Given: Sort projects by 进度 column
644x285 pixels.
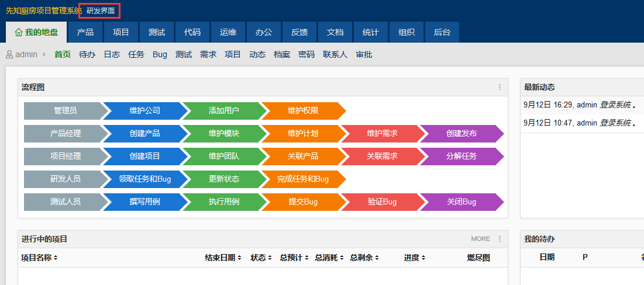Looking at the screenshot, I should coord(414,258).
